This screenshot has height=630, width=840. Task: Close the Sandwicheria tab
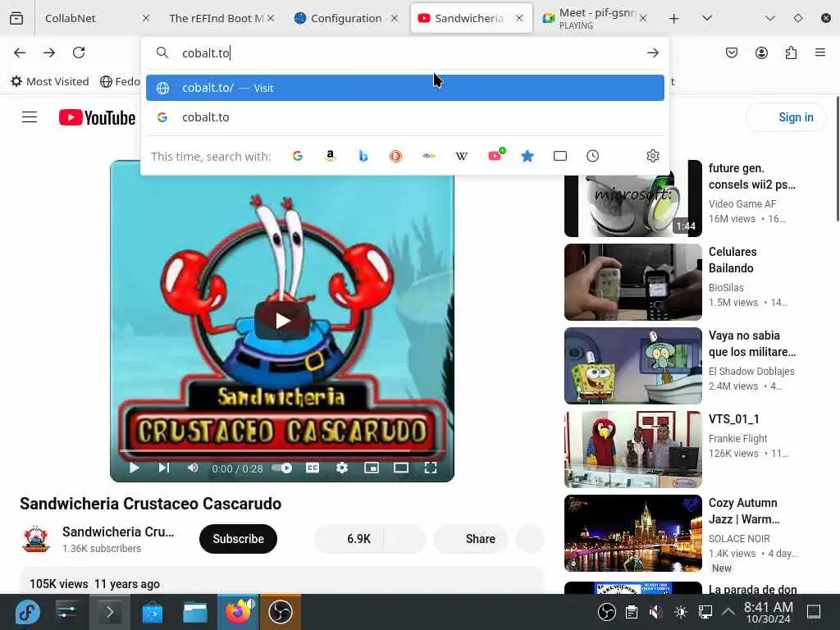(519, 18)
